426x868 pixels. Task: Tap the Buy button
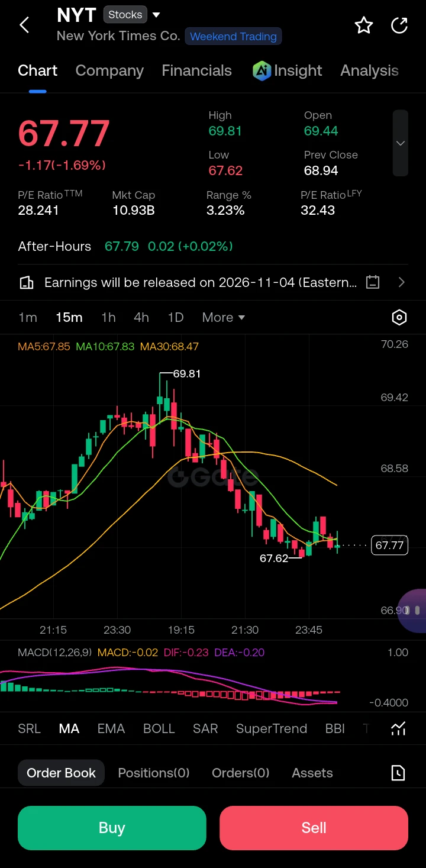112,828
